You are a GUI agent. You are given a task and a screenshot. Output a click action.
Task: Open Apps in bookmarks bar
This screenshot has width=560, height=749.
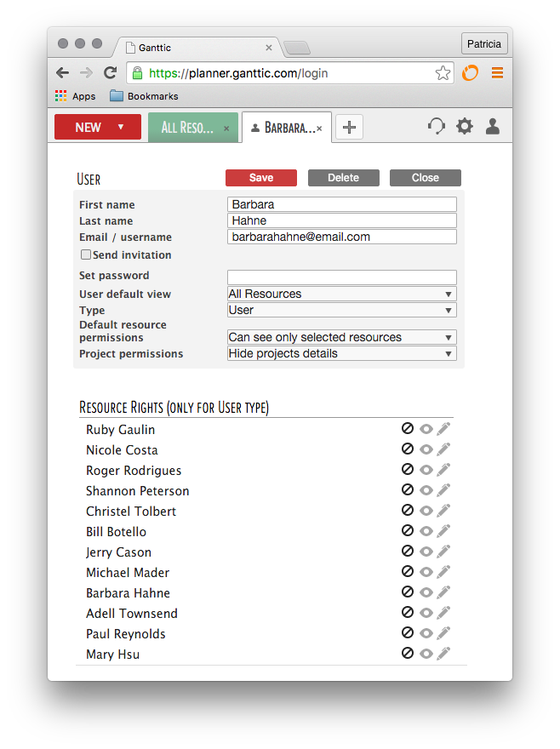point(76,96)
